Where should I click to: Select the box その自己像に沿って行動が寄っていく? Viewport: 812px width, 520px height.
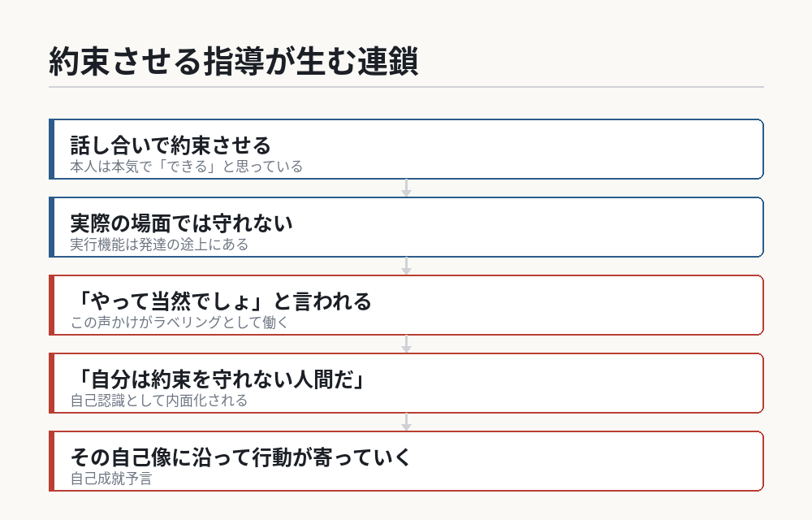406,461
